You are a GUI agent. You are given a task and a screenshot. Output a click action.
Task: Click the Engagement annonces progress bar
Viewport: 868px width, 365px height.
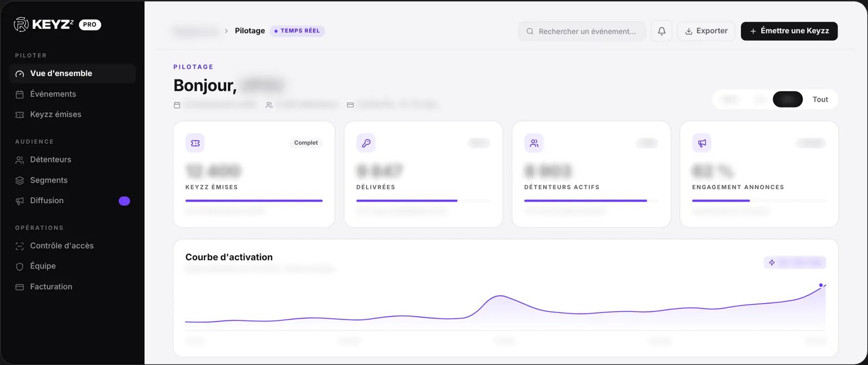coord(759,201)
